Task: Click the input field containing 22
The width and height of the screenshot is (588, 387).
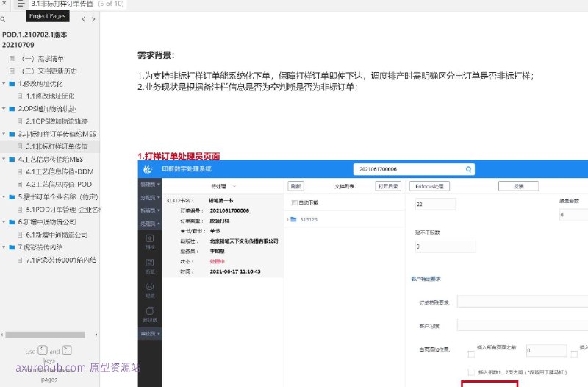Action: pos(435,205)
